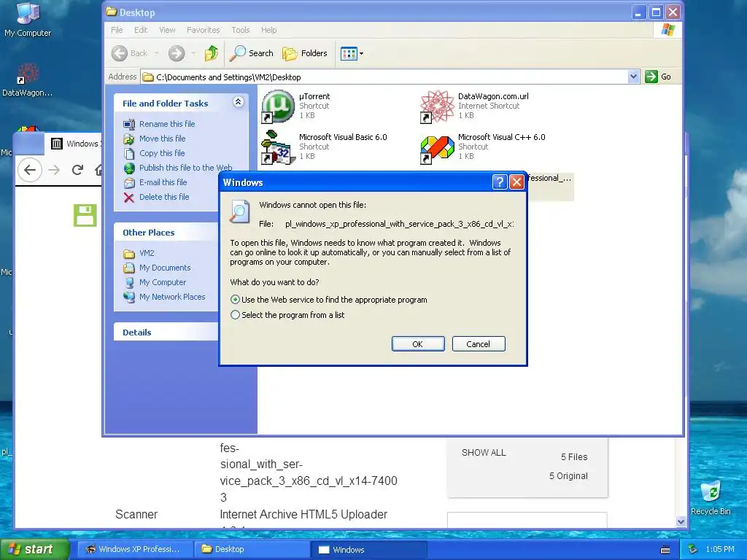Open DataWagon shortcut on the desktop
The height and width of the screenshot is (560, 747).
(x=27, y=80)
